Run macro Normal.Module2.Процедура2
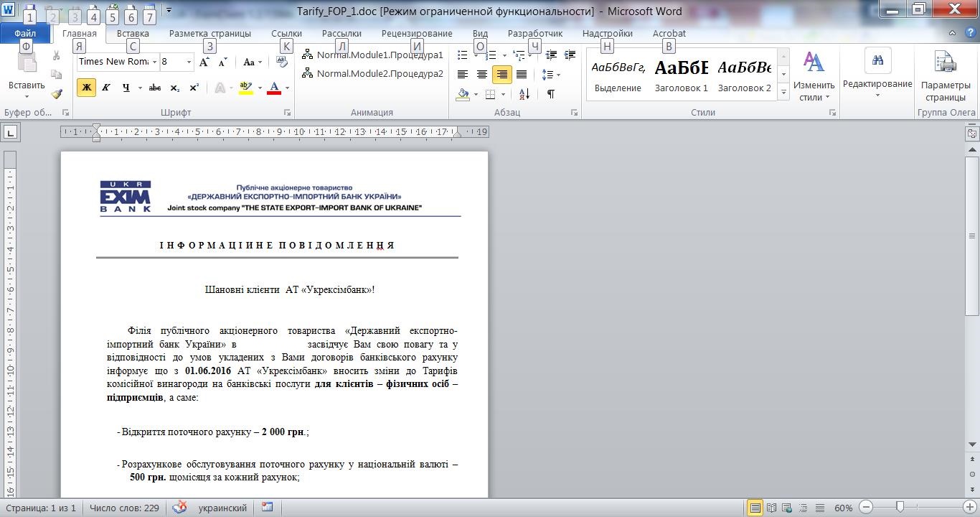Viewport: 980px width, 517px height. (x=372, y=73)
